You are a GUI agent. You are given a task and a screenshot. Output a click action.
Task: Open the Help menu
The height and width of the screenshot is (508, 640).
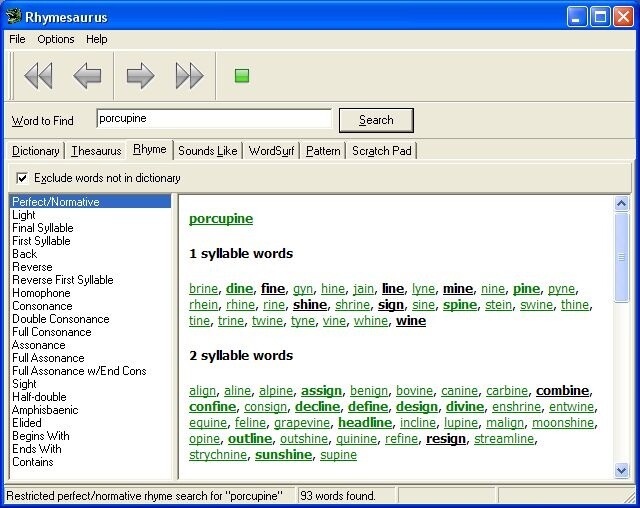pos(97,39)
